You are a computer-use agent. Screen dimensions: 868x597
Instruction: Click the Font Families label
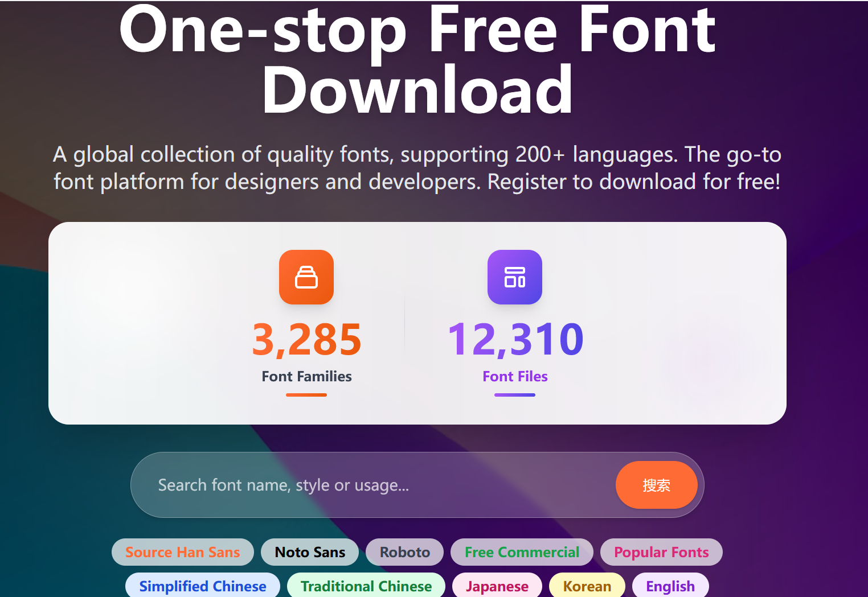(306, 376)
